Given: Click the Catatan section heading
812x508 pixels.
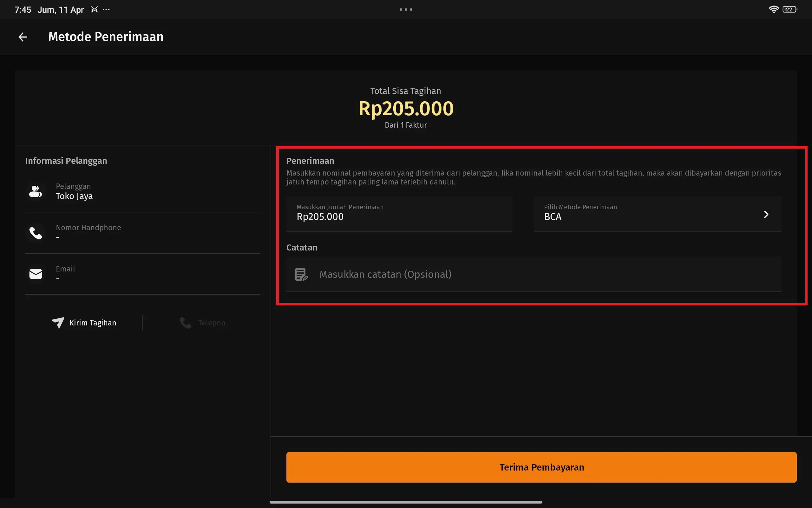Looking at the screenshot, I should coord(302,247).
